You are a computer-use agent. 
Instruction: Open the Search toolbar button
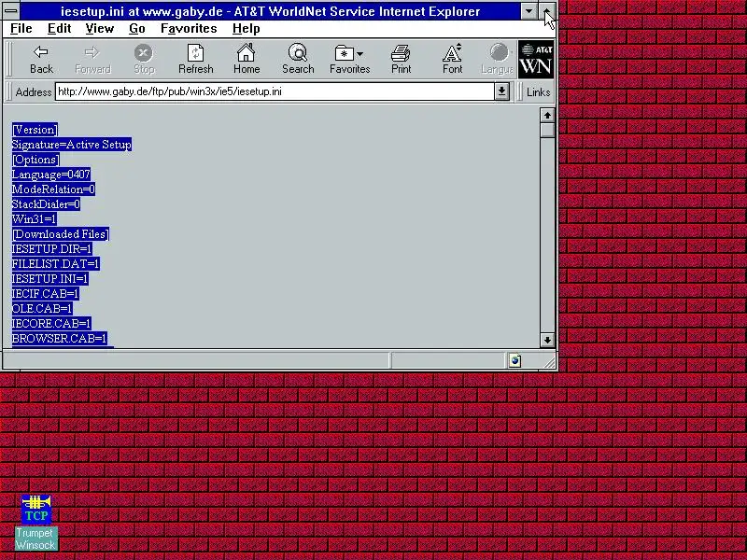(x=298, y=59)
